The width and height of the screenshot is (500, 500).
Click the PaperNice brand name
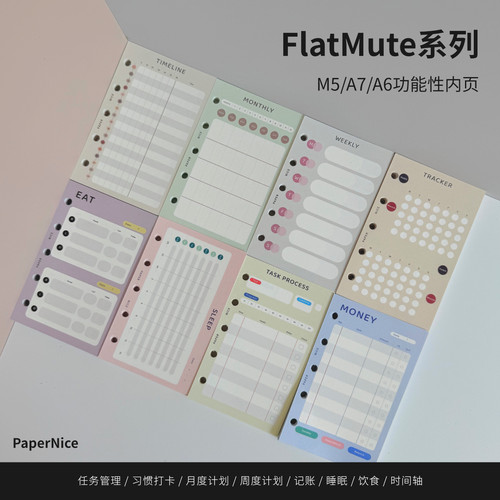click(x=45, y=443)
